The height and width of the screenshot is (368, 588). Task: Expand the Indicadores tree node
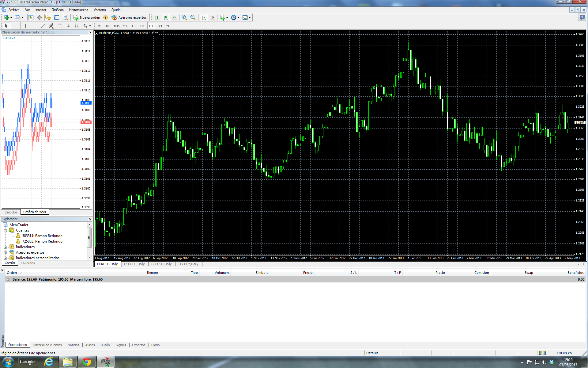(x=5, y=247)
